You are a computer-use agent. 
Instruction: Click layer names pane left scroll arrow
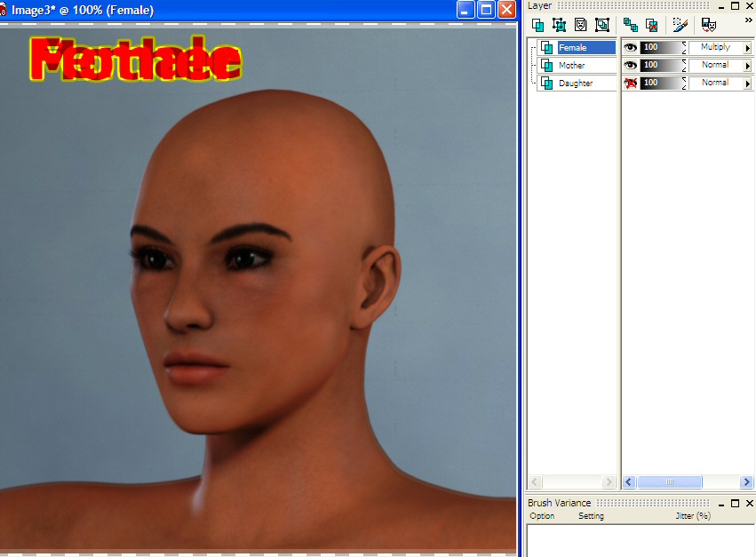coord(535,481)
